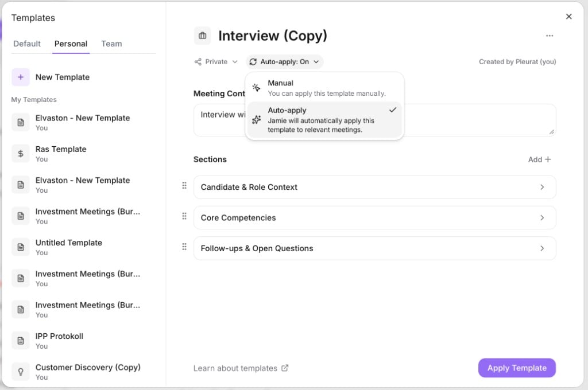
Task: Click the "My Templates" heading
Action: pyautogui.click(x=34, y=100)
